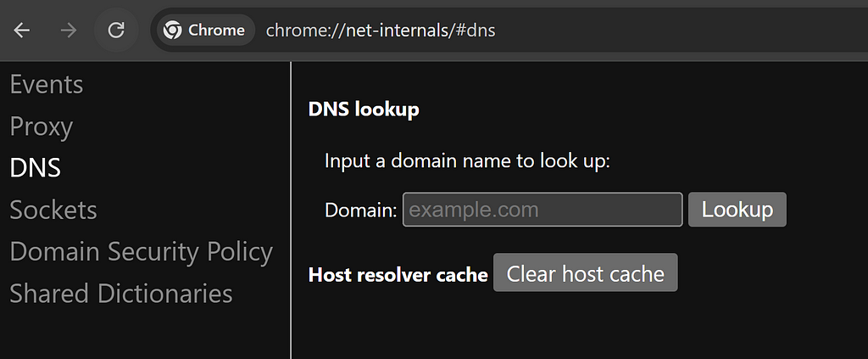Open the Events tab

pyautogui.click(x=47, y=85)
